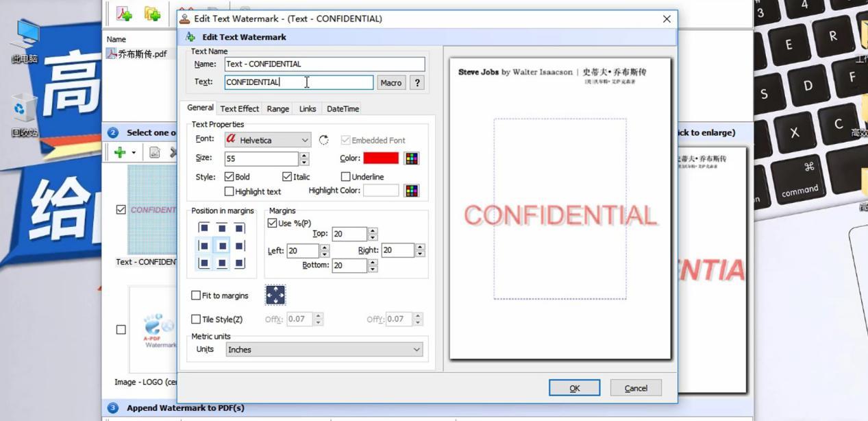Set position to center in margins
Viewport: 868px width, 421px height.
pos(221,245)
